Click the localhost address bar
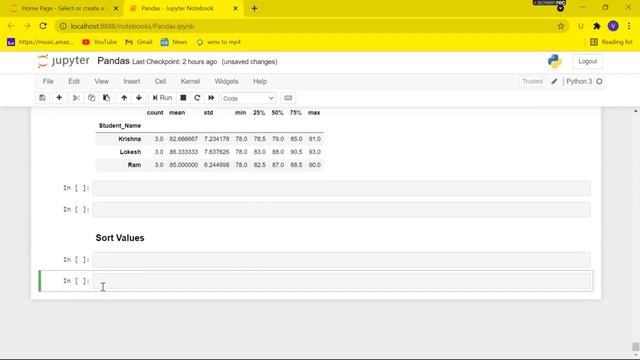The width and height of the screenshot is (640, 360). pos(312,26)
